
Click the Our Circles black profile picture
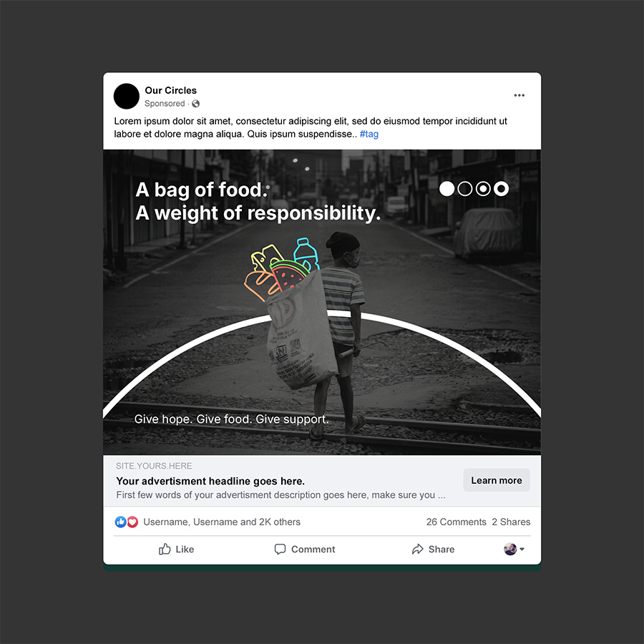pos(127,96)
